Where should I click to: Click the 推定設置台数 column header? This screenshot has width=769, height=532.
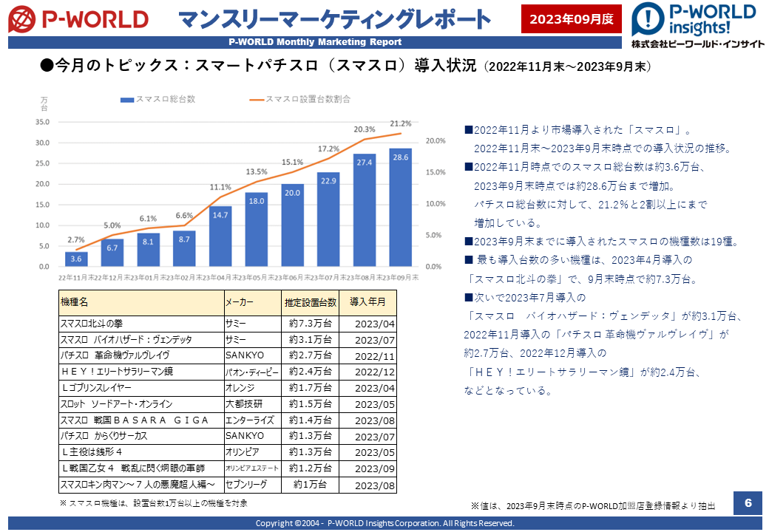310,303
